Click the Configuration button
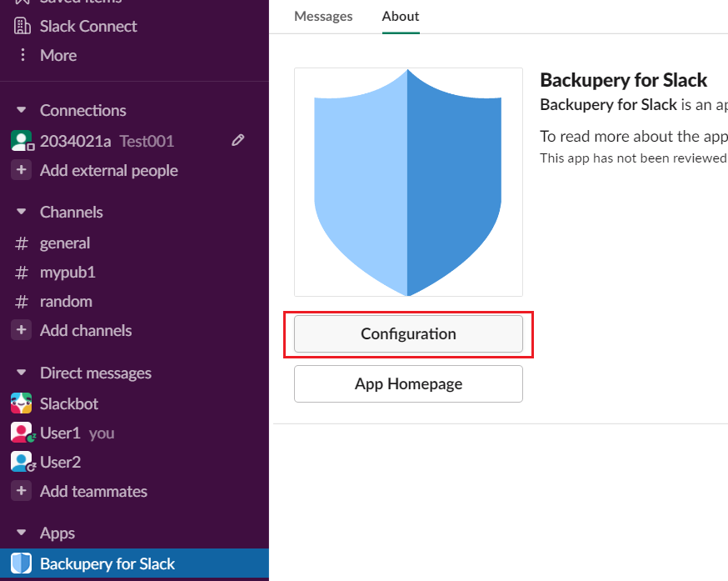The height and width of the screenshot is (581, 728). point(409,334)
